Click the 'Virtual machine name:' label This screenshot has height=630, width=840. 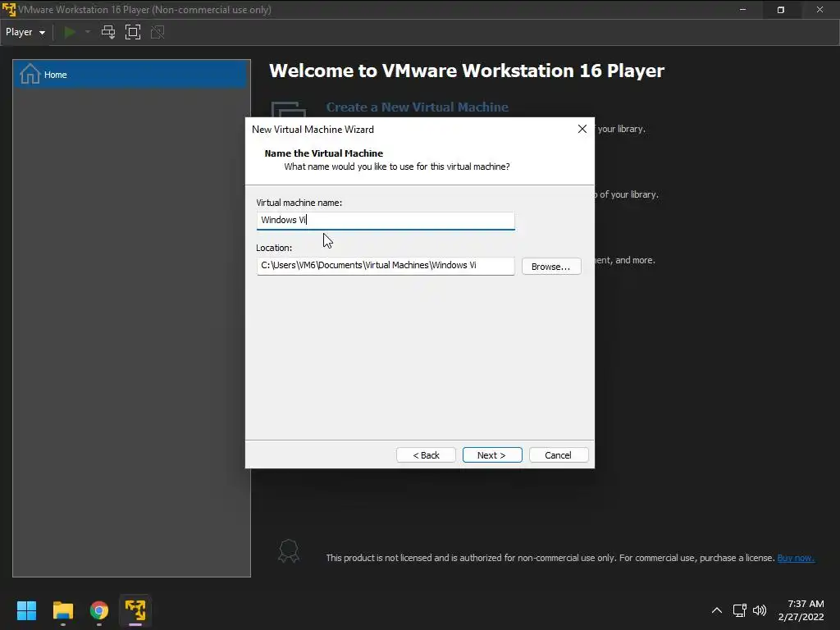tap(299, 203)
